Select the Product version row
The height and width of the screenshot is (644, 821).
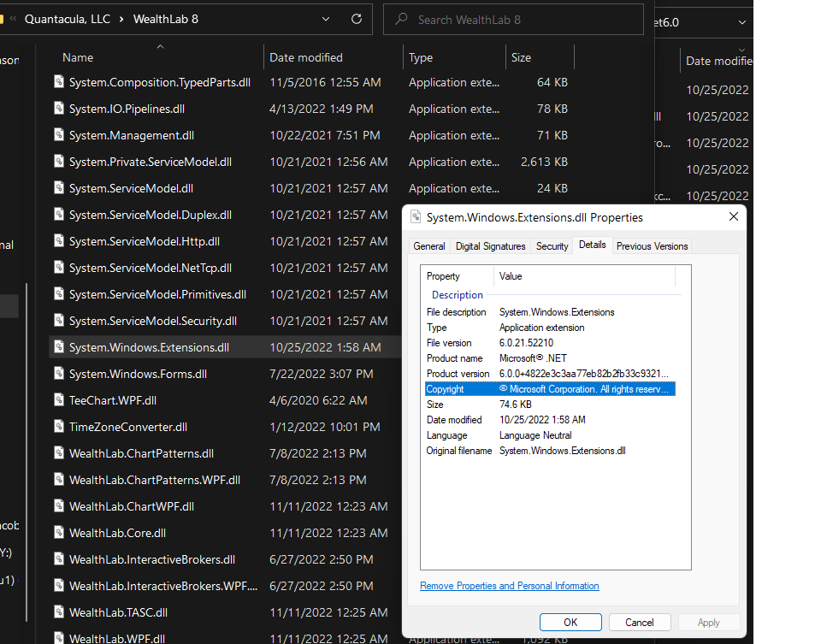tap(550, 373)
